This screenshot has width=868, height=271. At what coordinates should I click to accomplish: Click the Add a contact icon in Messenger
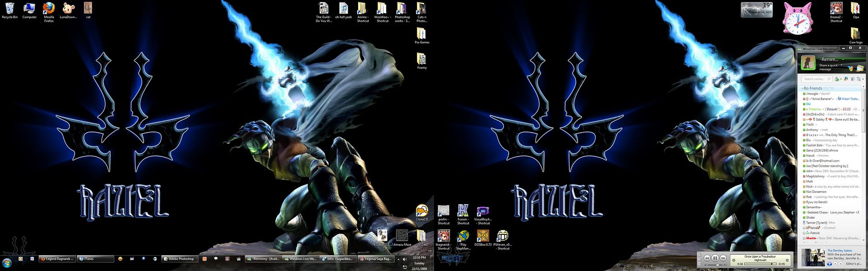tap(837, 79)
